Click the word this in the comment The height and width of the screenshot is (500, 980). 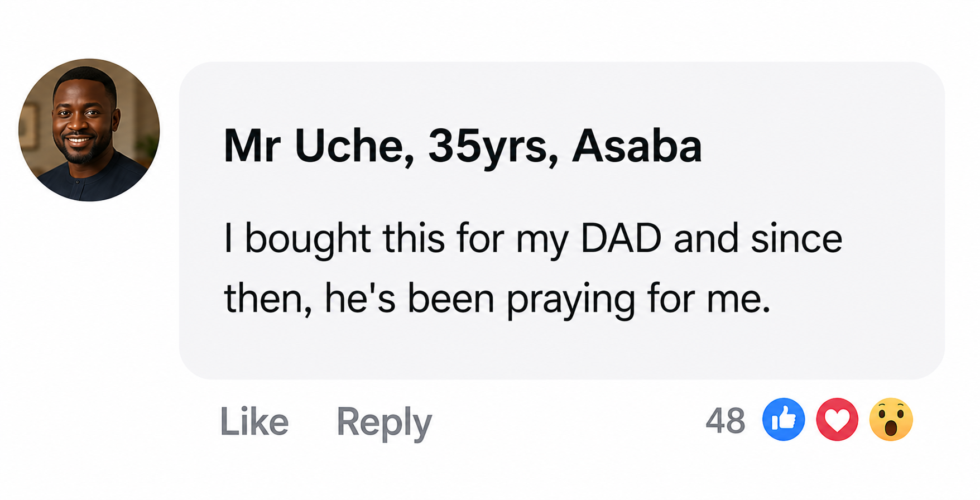pos(413,238)
